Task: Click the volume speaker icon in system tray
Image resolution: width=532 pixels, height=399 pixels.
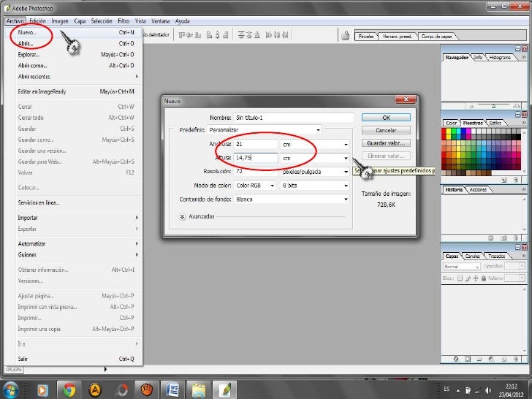Action: pyautogui.click(x=489, y=390)
